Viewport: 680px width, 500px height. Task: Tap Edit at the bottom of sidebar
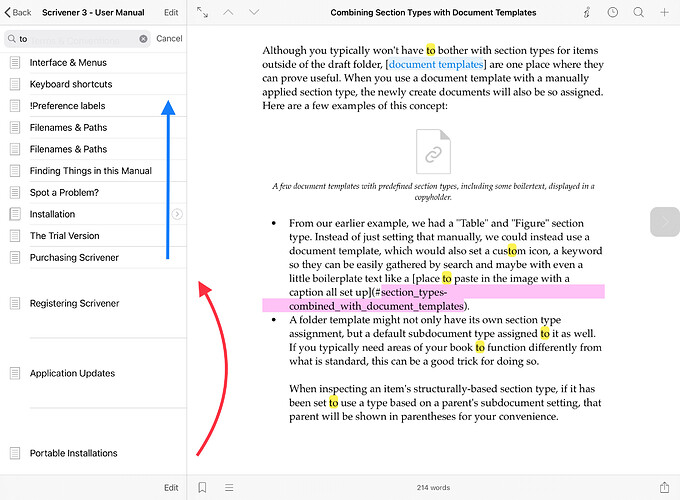tap(171, 487)
